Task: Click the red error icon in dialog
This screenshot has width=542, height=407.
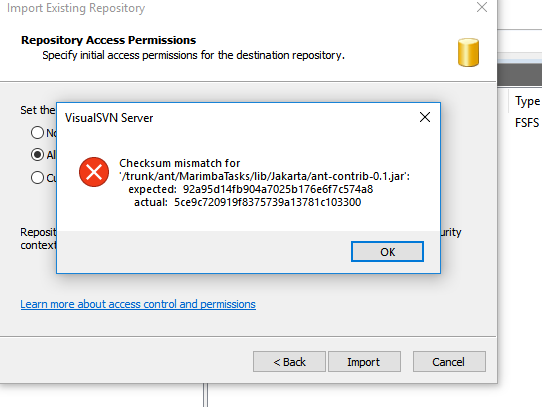Action: [94, 172]
